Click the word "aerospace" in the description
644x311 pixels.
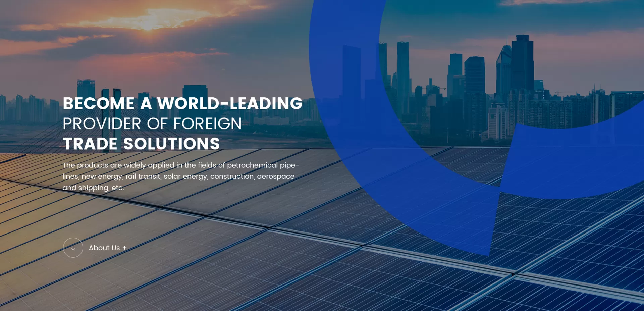click(x=276, y=176)
